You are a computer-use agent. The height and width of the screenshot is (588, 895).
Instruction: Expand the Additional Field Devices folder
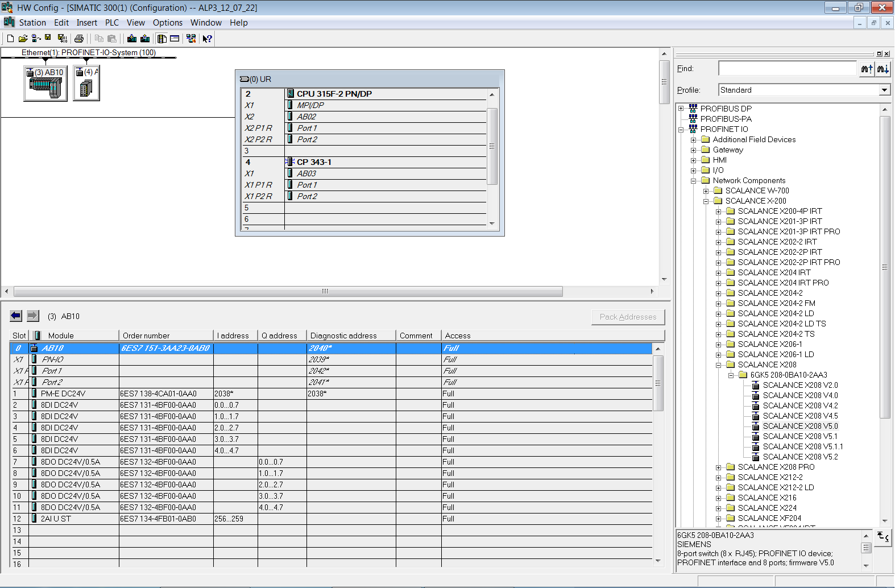[x=693, y=140]
